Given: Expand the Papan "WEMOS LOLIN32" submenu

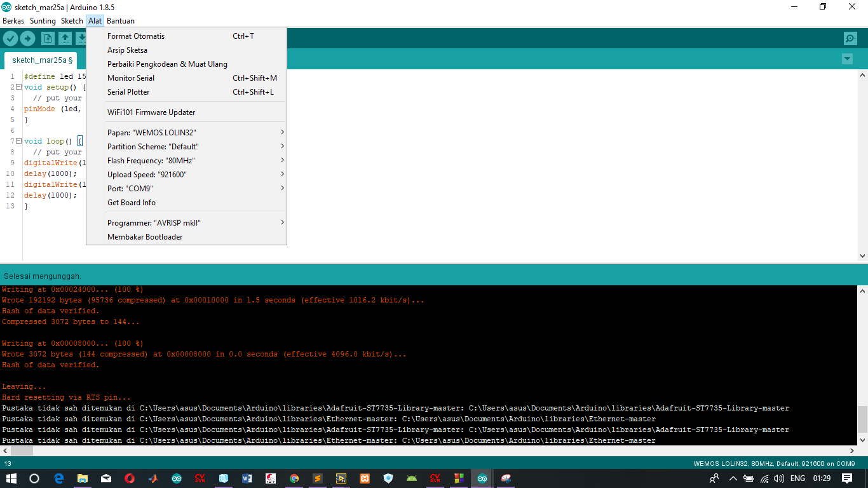Looking at the screenshot, I should [x=186, y=133].
